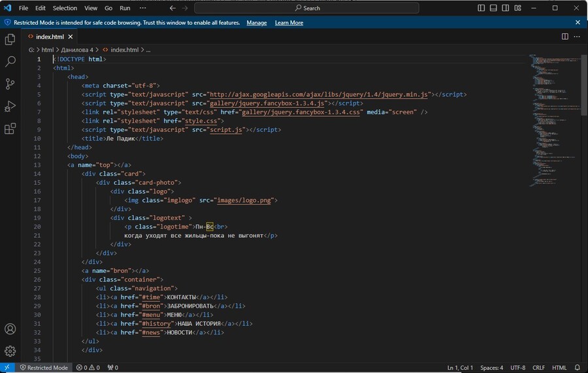Click the Manage link in Restricted Mode banner

(256, 22)
